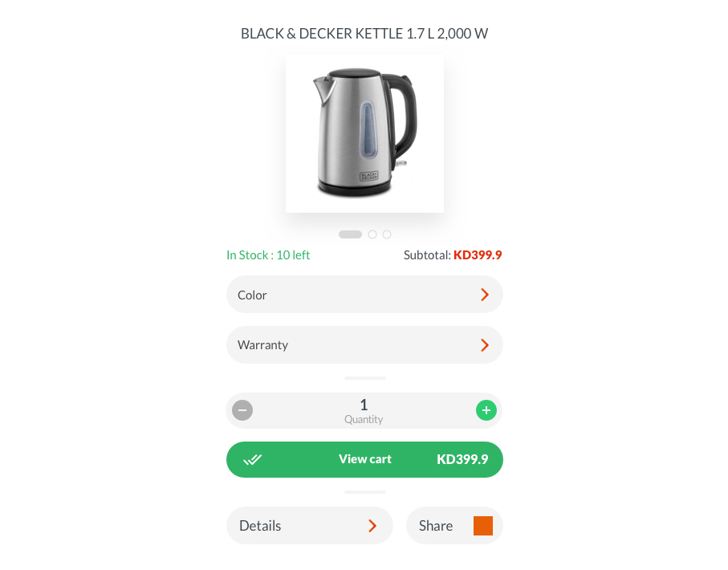Switch to the third image dot

[x=387, y=234]
